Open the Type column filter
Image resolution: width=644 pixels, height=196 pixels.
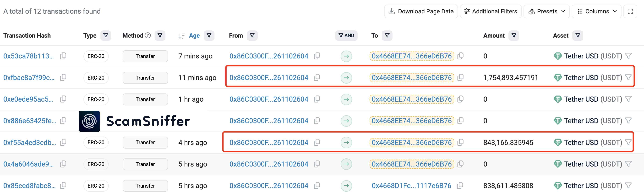pyautogui.click(x=106, y=36)
